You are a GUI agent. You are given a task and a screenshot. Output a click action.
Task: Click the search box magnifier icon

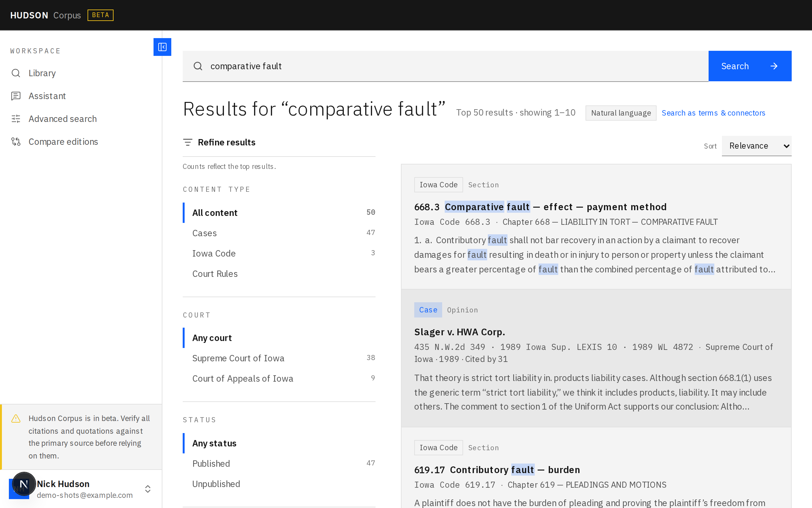pyautogui.click(x=198, y=66)
